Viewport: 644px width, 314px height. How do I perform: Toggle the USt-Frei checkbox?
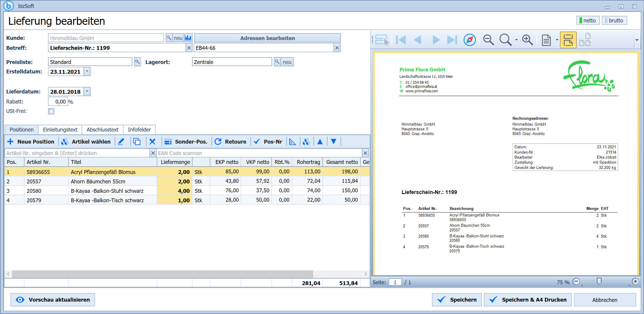(51, 111)
